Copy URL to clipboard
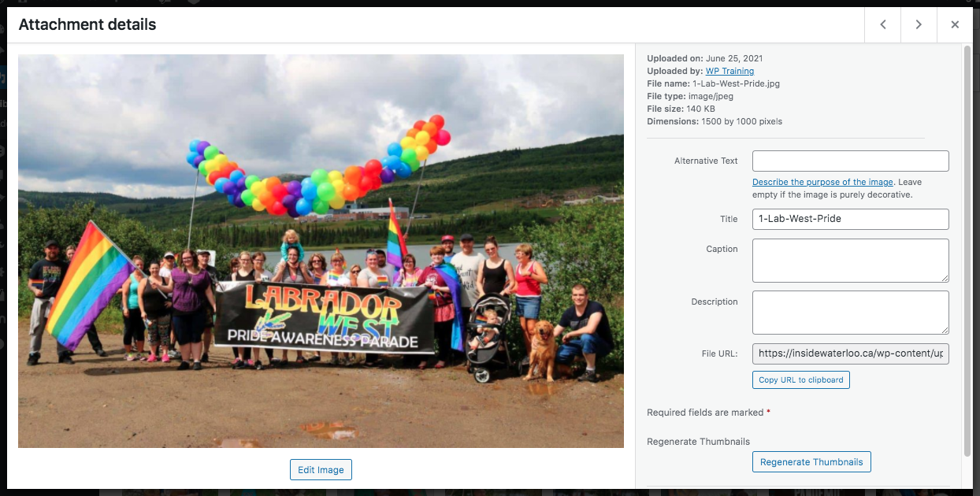Viewport: 980px width, 496px height. pos(801,380)
